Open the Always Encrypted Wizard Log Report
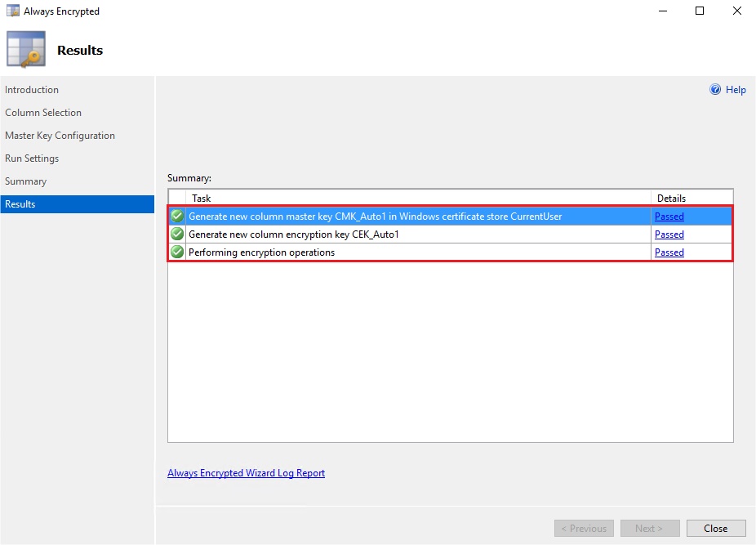Image resolution: width=756 pixels, height=545 pixels. pyautogui.click(x=246, y=473)
